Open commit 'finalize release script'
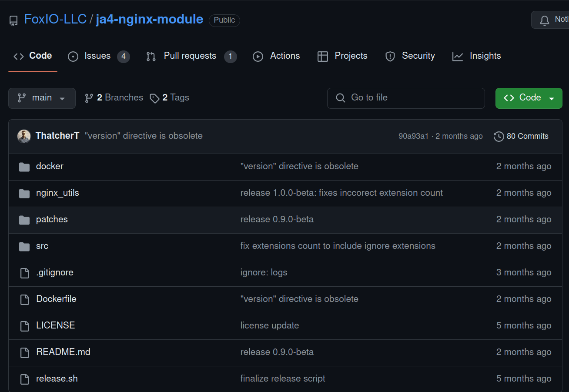 pyautogui.click(x=283, y=379)
